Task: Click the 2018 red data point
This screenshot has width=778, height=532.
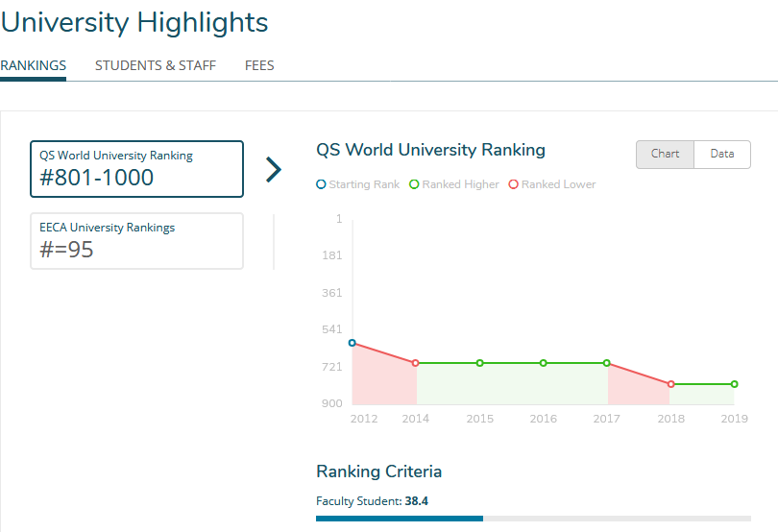Action: coord(670,384)
